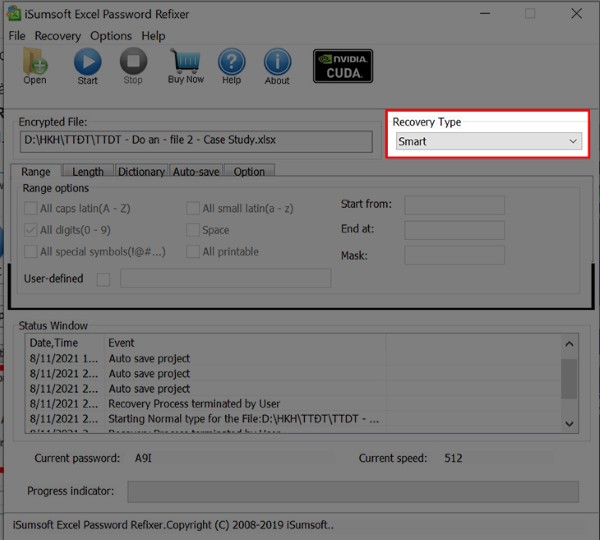Screen dimensions: 600x540
Task: Open the Options menu
Action: (x=110, y=35)
